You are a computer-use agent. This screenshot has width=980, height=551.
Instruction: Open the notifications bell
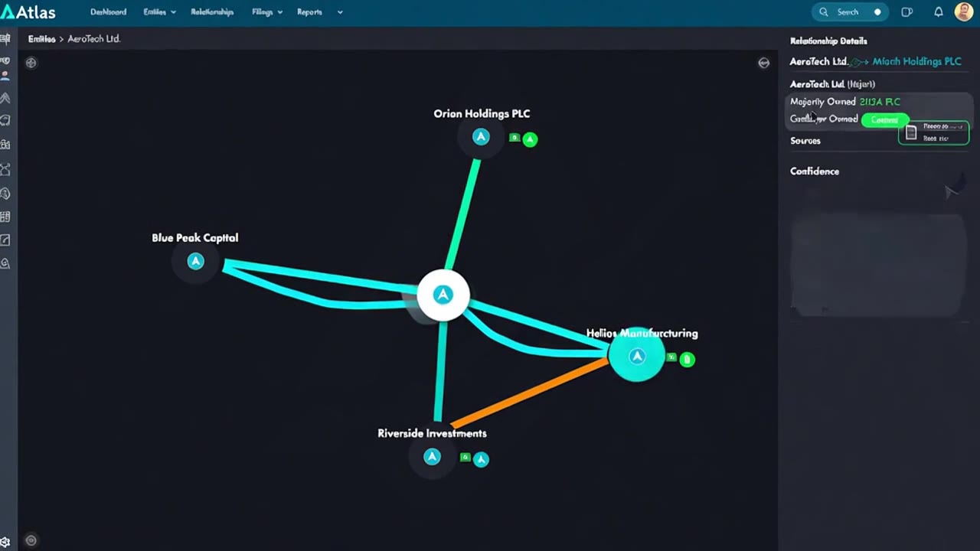coord(938,11)
